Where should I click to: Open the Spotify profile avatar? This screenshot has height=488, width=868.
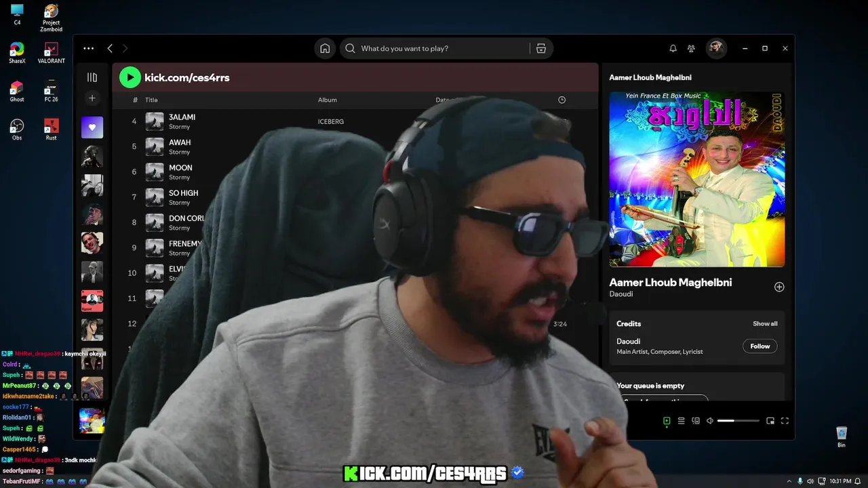(716, 48)
